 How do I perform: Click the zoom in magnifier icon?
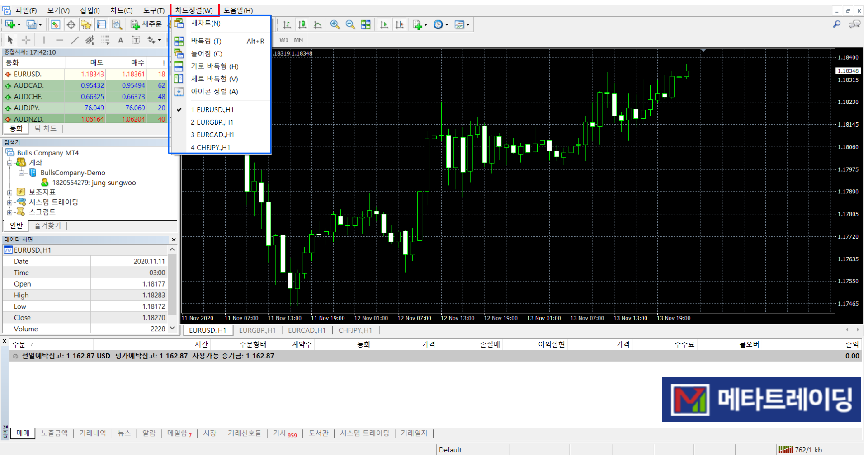(x=335, y=25)
